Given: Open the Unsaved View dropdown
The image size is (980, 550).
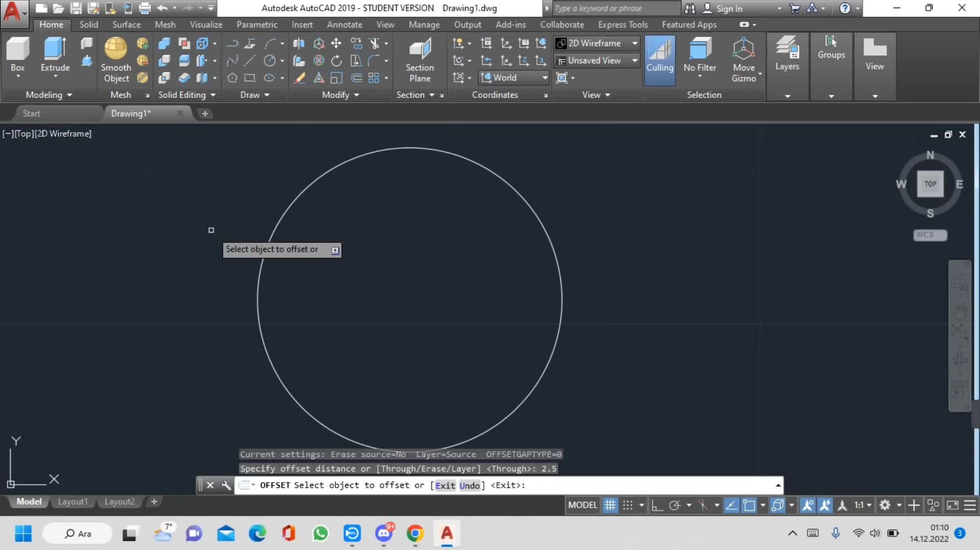Looking at the screenshot, I should (x=597, y=61).
